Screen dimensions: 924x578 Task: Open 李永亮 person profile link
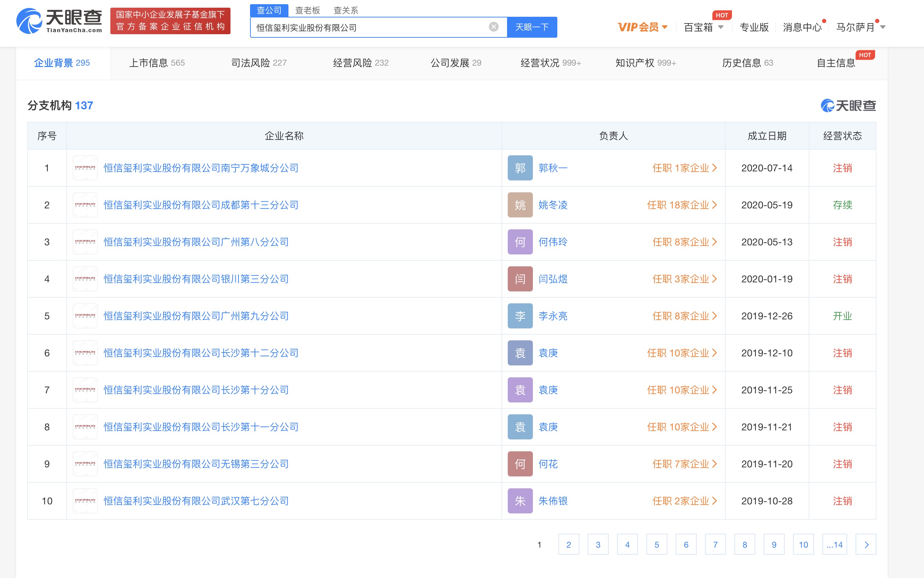tap(553, 316)
